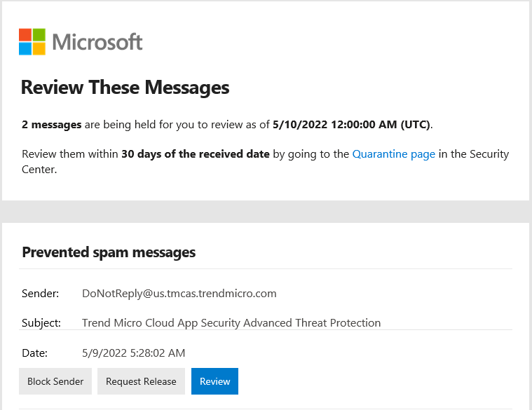Viewport: 532px width, 410px height.
Task: Open the Quarantine page link
Action: (394, 154)
